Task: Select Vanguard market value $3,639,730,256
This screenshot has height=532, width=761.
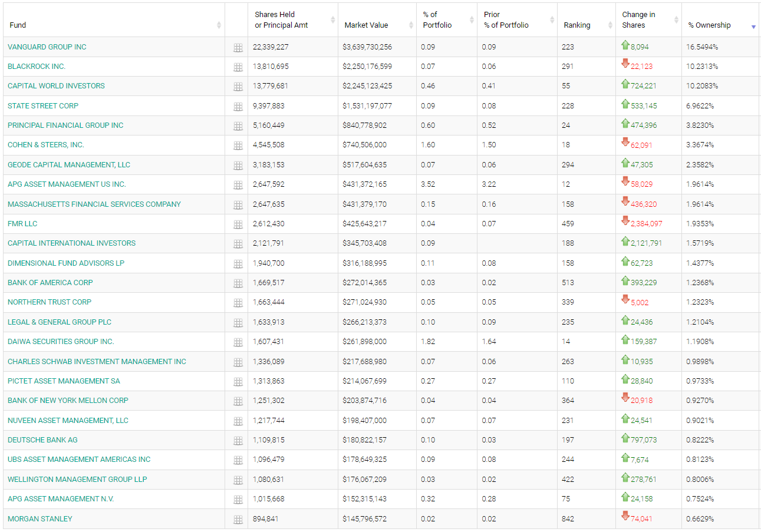Action: point(367,47)
